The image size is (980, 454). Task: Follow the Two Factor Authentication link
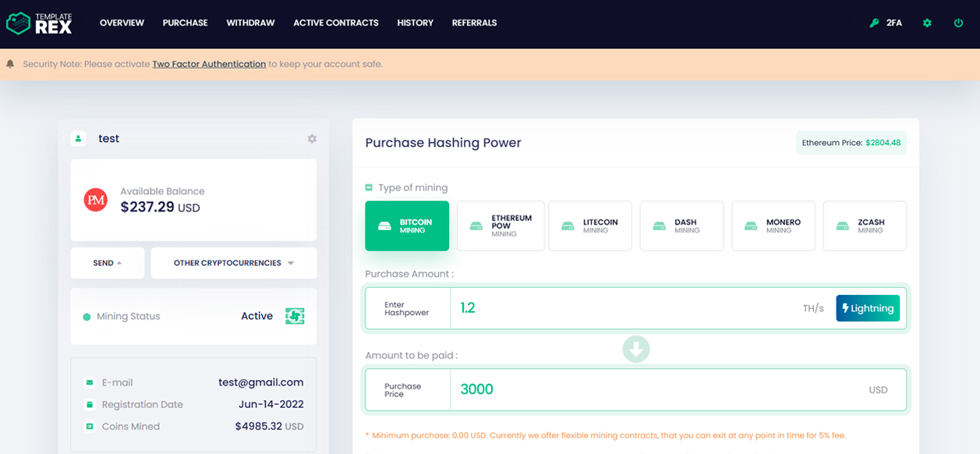click(209, 64)
